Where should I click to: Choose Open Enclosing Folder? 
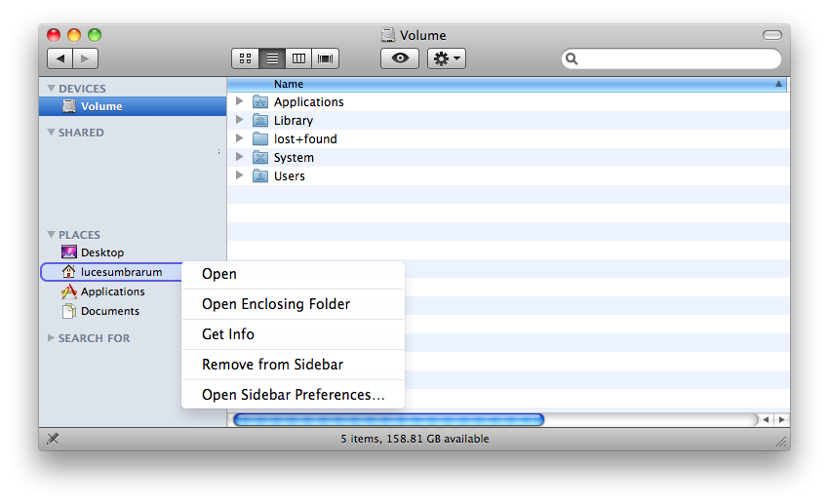tap(293, 304)
